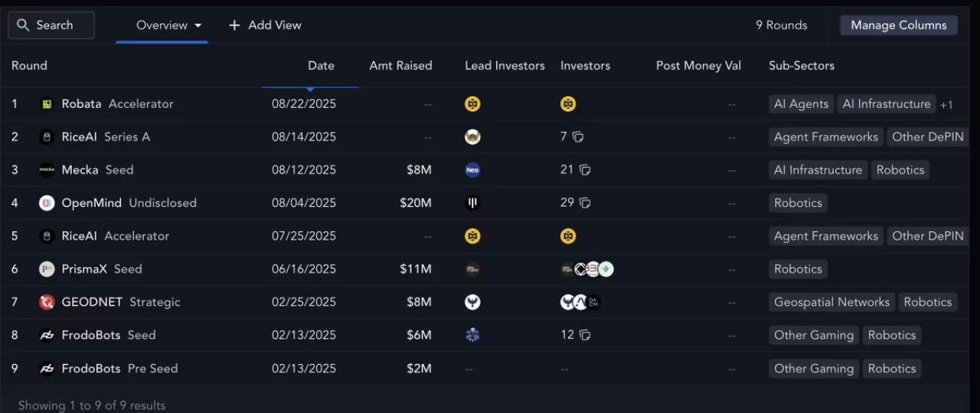Select the Geospatial Networks sub-sector tag
This screenshot has width=980, height=413.
tap(831, 302)
